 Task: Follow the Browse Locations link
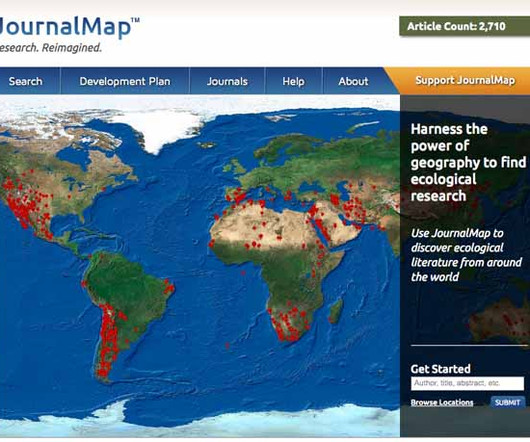(x=442, y=402)
